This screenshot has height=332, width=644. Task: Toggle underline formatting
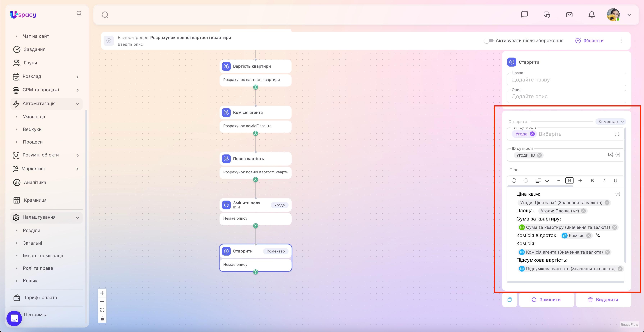click(x=615, y=181)
